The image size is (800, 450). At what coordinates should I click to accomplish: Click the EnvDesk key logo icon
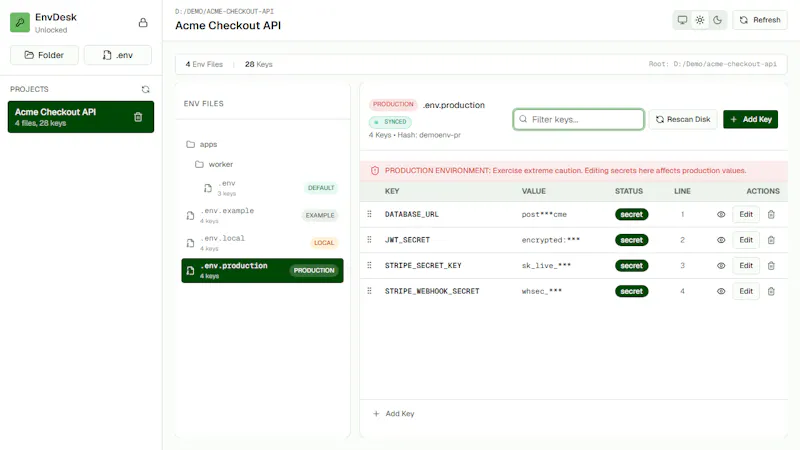coord(20,22)
